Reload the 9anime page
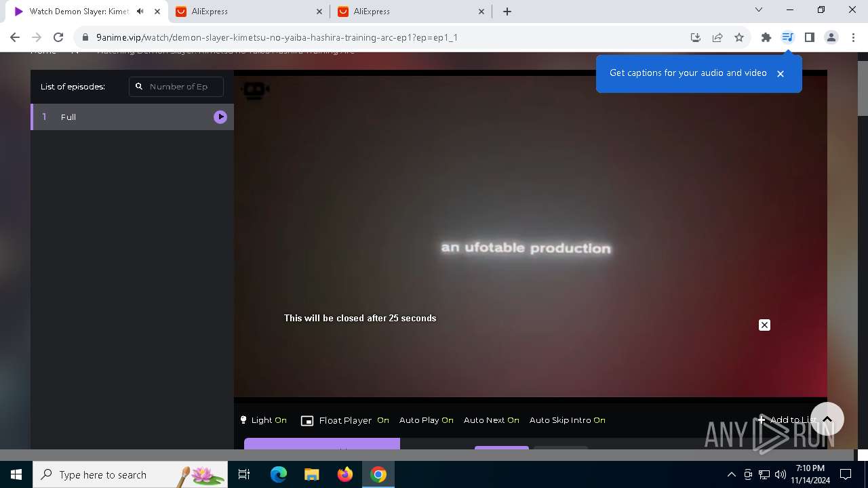The width and height of the screenshot is (868, 488). [58, 37]
